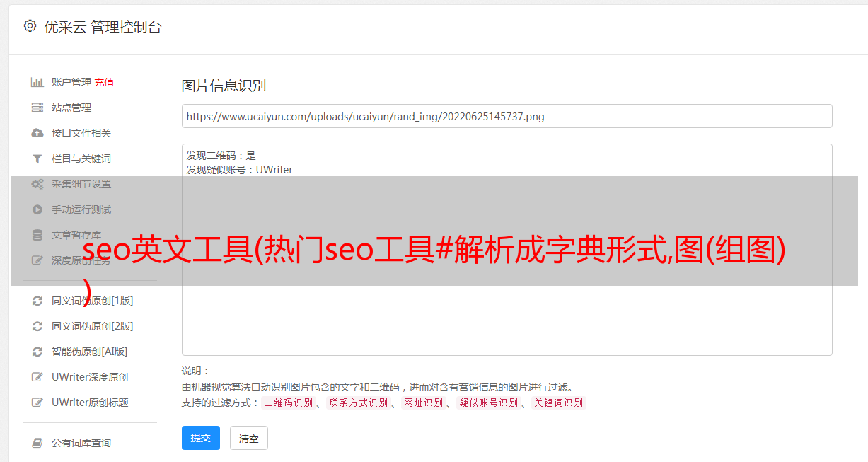Select the 图片信息识别 heading
868x462 pixels.
224,86
